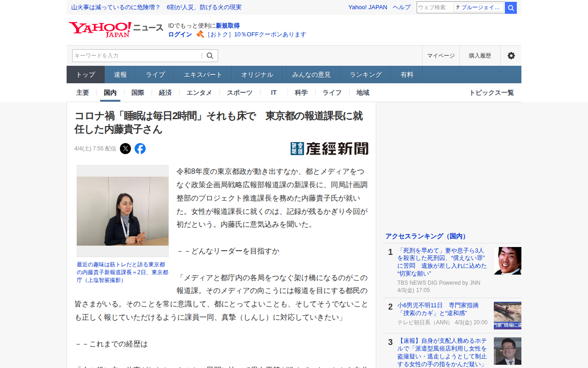Go to the エンタメ category

199,92
